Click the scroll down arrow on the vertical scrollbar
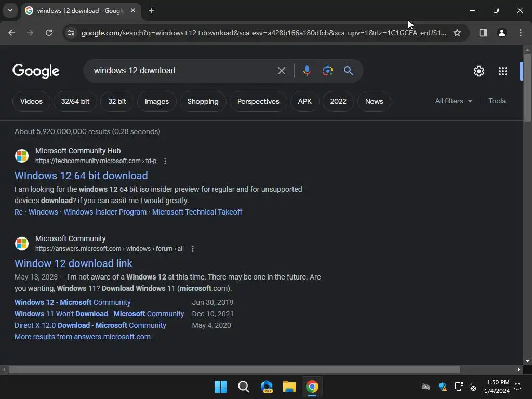The image size is (532, 399). tap(527, 361)
